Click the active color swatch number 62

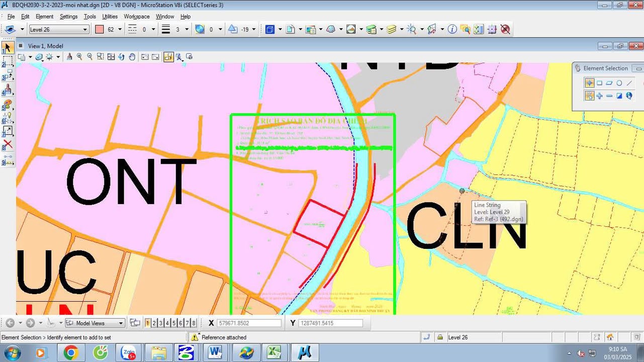click(x=100, y=30)
